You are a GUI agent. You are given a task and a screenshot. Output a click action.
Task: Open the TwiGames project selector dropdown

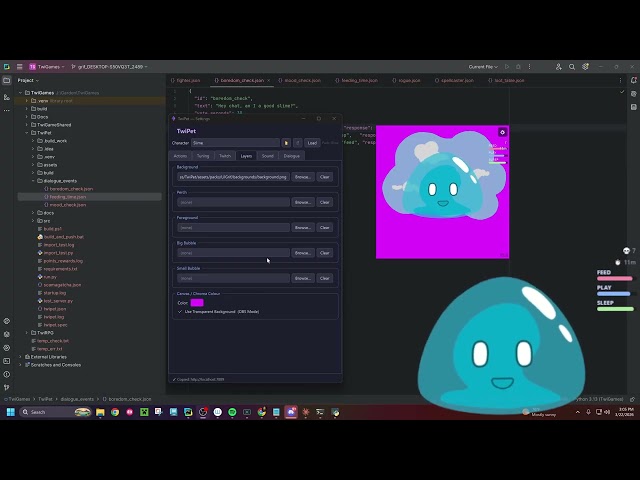[x=47, y=67]
